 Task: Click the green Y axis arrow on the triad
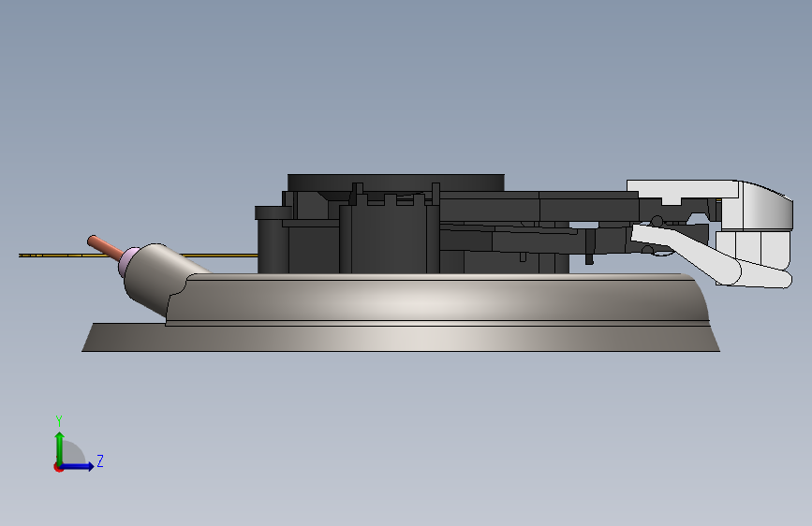click(x=60, y=447)
